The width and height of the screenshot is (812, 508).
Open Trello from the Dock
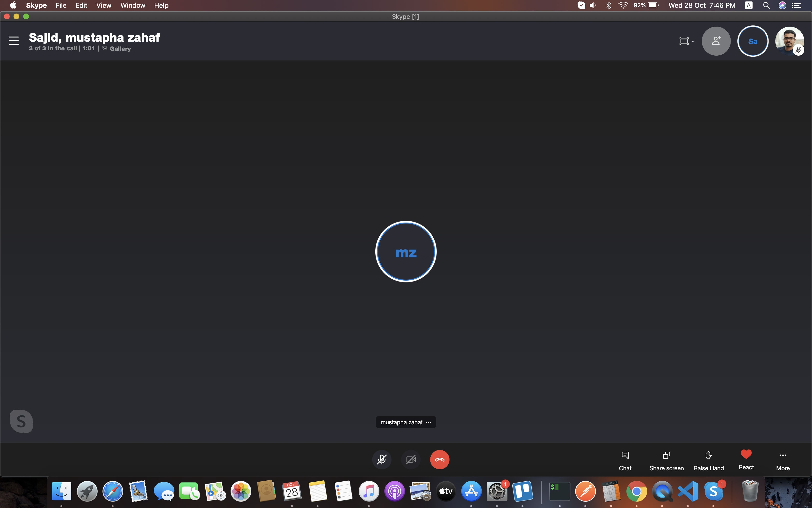point(522,491)
